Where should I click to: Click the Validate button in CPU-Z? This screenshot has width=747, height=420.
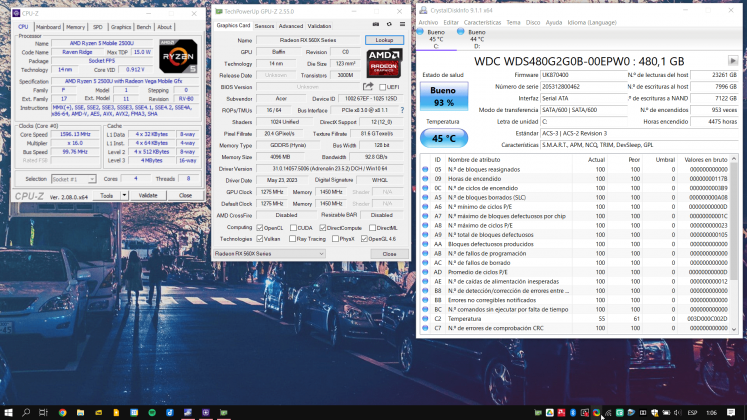pyautogui.click(x=147, y=195)
